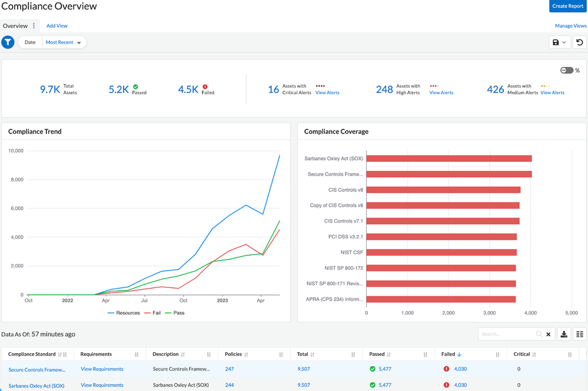This screenshot has width=588, height=391.
Task: Click the blue filter funnel icon
Action: coord(8,42)
